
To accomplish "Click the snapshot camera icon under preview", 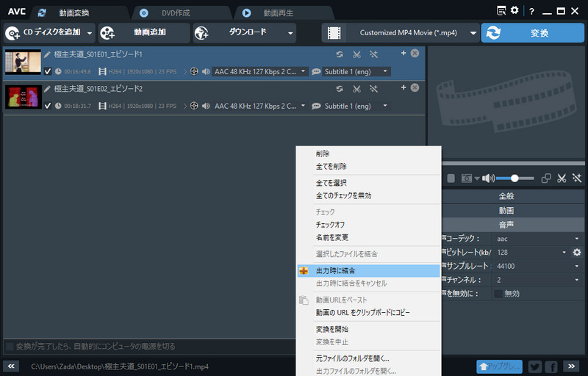I will point(466,178).
